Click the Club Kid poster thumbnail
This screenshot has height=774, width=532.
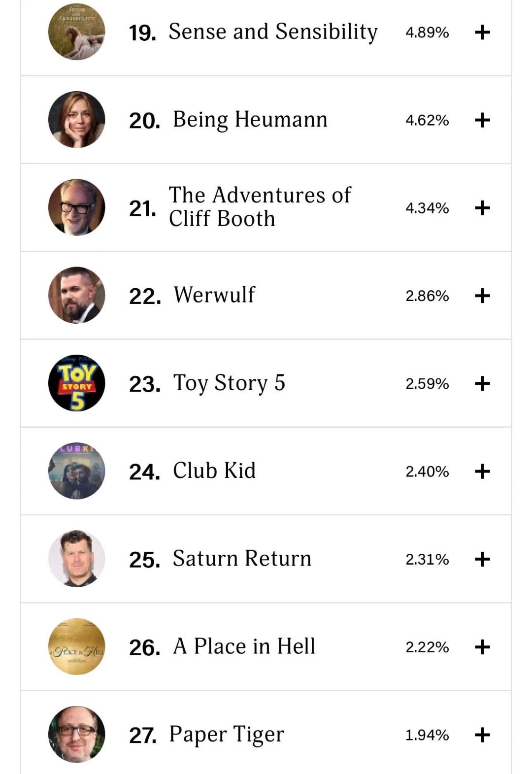pyautogui.click(x=77, y=471)
